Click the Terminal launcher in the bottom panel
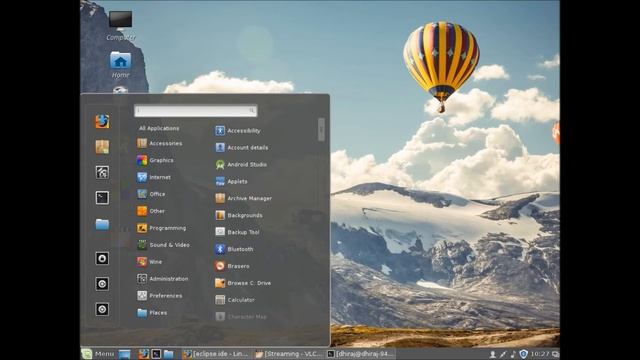 pyautogui.click(x=156, y=354)
